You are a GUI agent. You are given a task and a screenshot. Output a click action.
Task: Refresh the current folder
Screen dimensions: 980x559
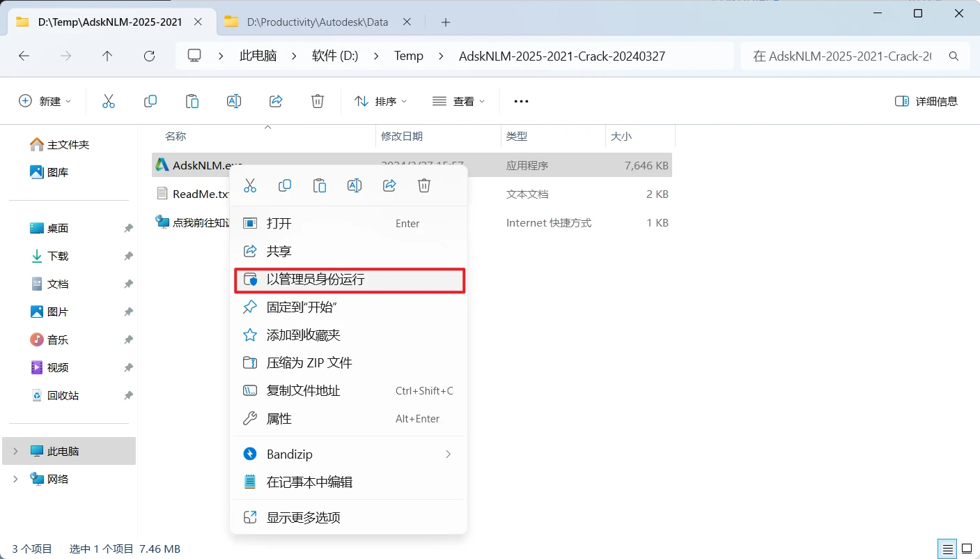click(149, 56)
